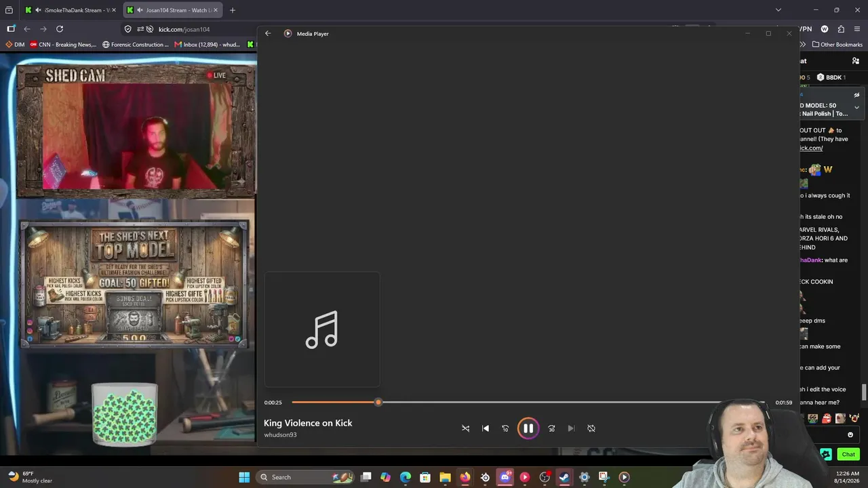This screenshot has width=868, height=488.
Task: Open File Explorer from the taskbar
Action: (x=445, y=477)
